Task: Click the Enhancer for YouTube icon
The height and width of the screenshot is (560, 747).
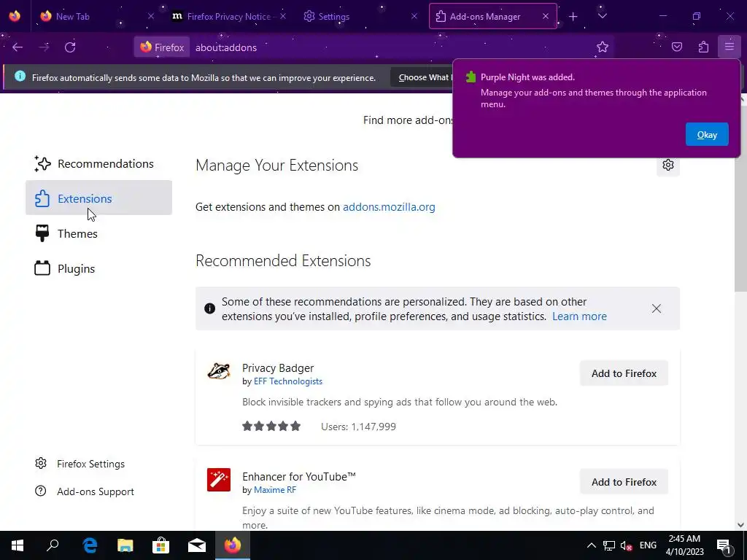Action: click(219, 480)
